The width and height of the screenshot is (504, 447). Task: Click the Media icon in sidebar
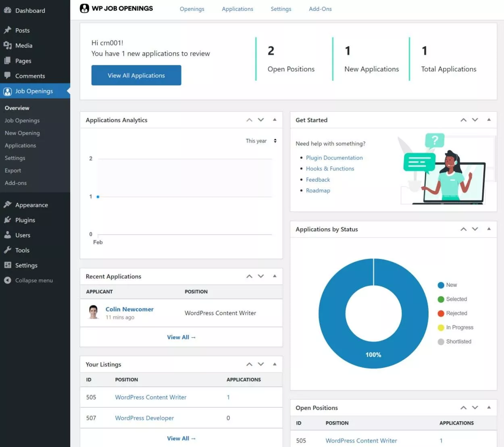pos(7,46)
